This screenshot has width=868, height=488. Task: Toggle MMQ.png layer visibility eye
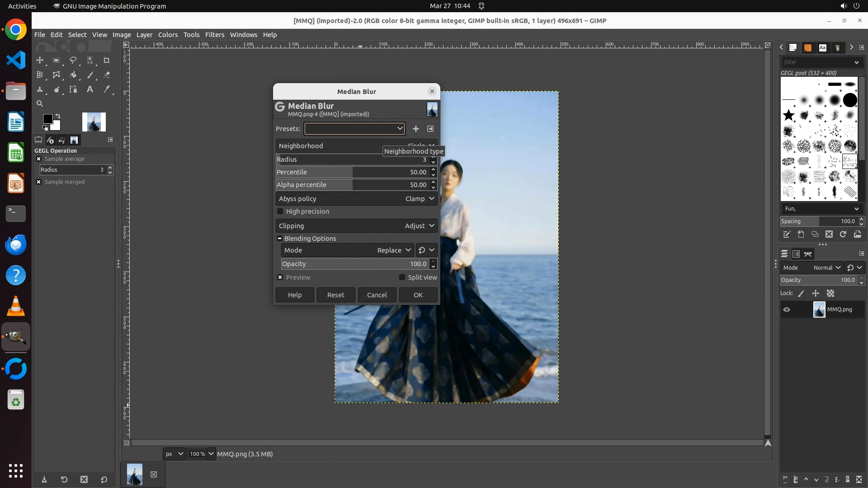click(x=787, y=310)
